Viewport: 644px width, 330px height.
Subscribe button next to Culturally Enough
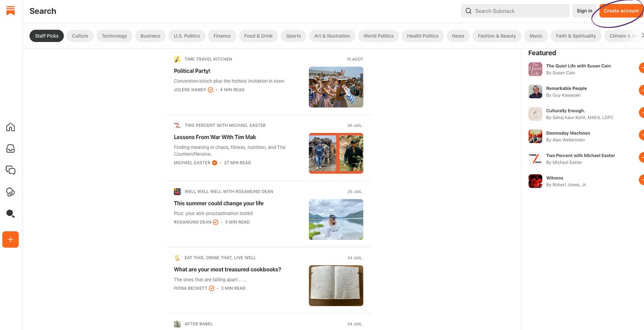641,113
